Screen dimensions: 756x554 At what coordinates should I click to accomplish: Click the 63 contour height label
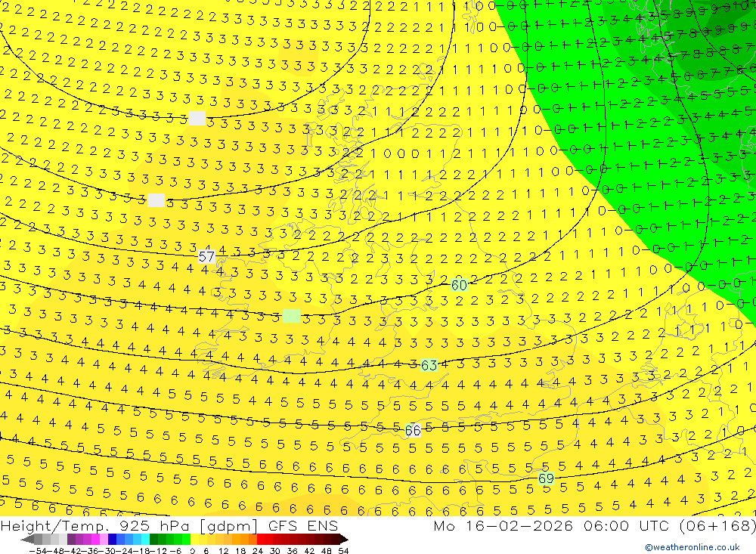(429, 365)
